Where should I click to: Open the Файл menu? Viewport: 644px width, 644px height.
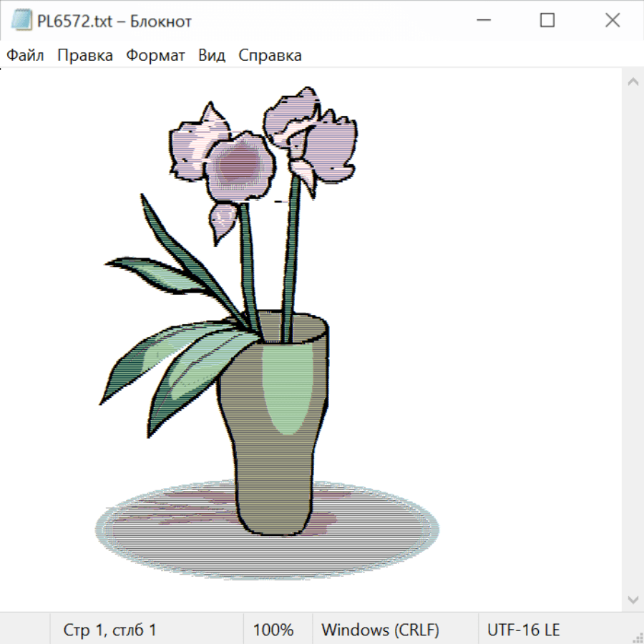click(x=26, y=56)
